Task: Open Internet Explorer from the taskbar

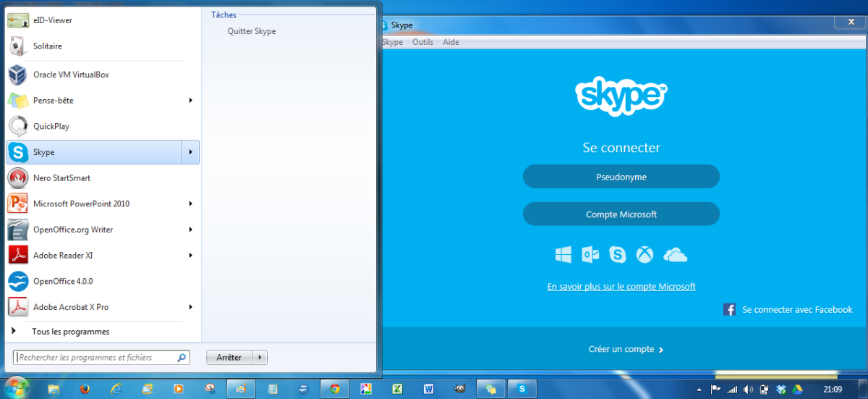Action: [116, 389]
